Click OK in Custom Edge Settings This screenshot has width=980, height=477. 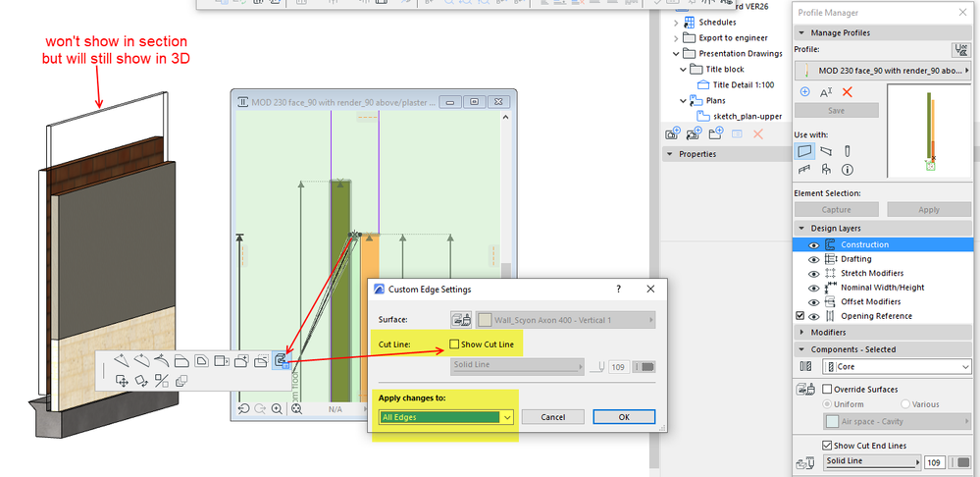[x=623, y=417]
